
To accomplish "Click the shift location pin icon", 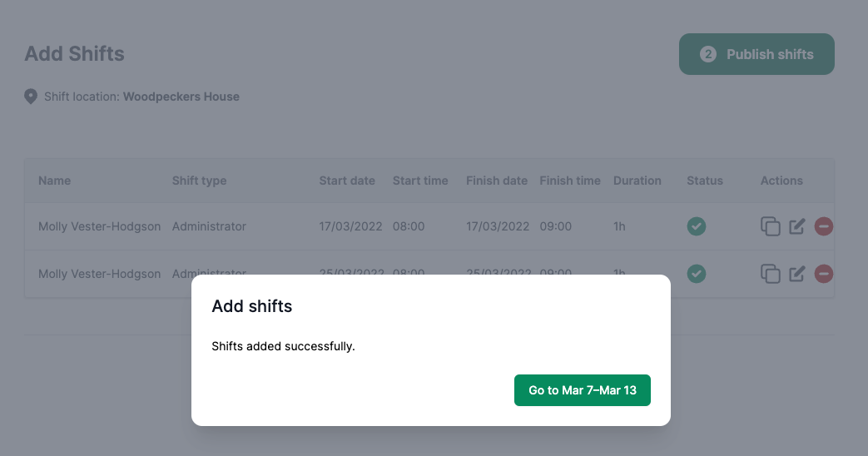I will tap(31, 97).
